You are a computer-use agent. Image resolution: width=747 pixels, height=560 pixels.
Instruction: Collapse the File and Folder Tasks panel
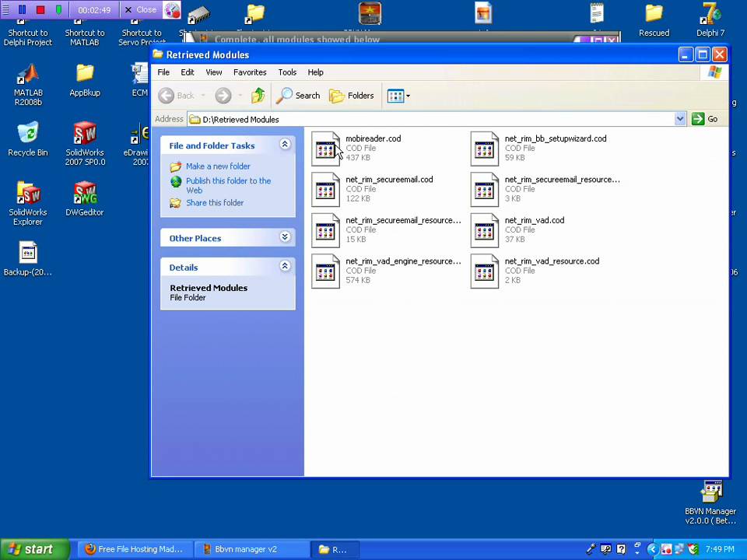[285, 145]
